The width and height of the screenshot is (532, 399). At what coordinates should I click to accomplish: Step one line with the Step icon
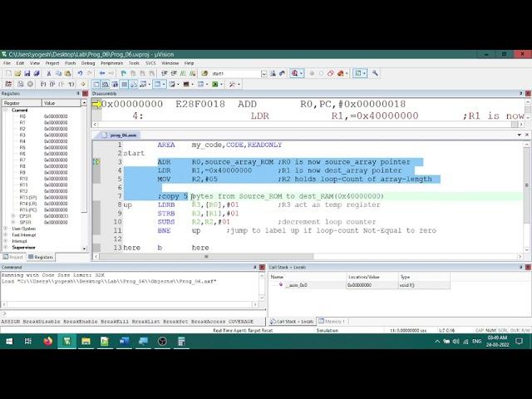43,84
